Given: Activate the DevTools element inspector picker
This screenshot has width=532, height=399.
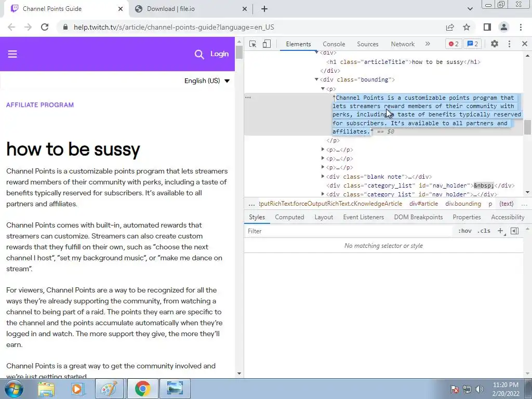Looking at the screenshot, I should point(252,44).
